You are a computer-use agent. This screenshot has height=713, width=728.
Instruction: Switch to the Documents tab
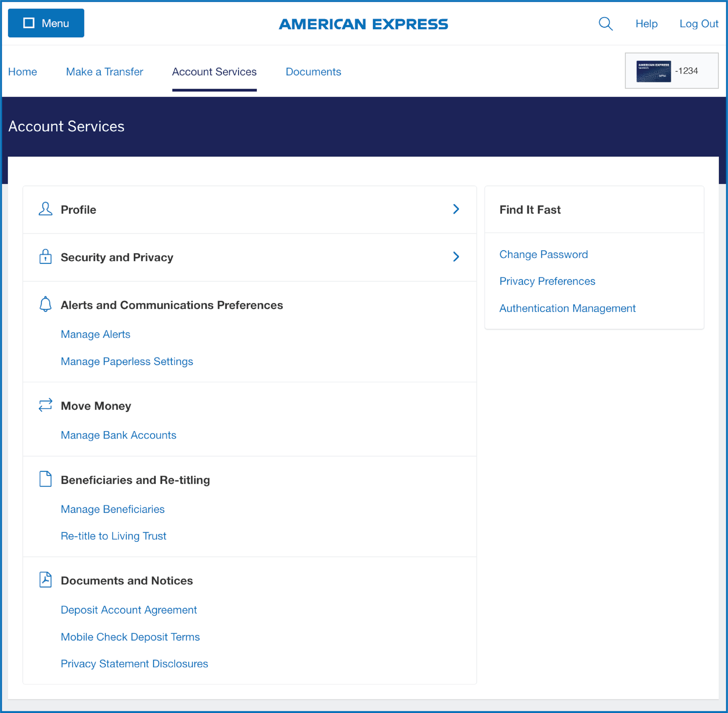tap(313, 71)
